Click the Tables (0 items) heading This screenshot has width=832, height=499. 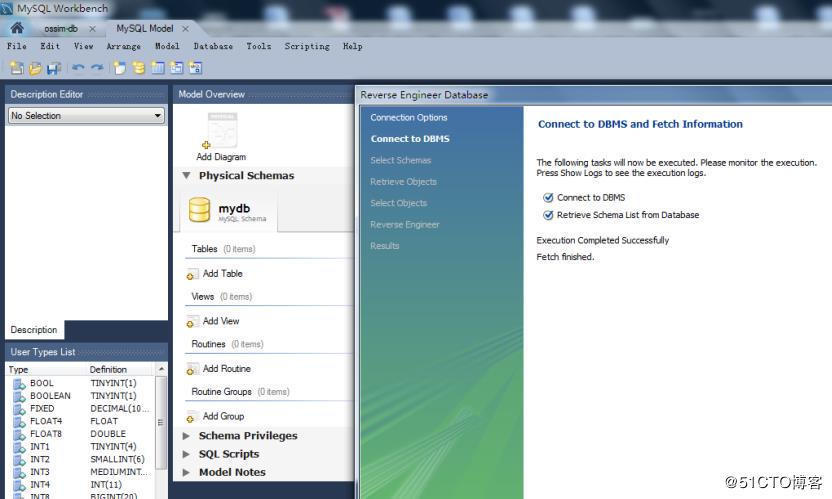click(223, 249)
